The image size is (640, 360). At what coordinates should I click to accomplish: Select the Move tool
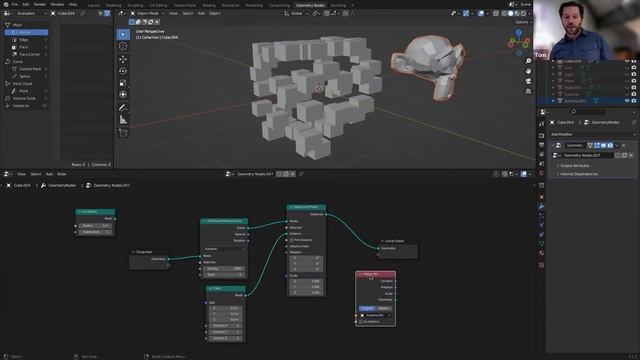(x=123, y=59)
